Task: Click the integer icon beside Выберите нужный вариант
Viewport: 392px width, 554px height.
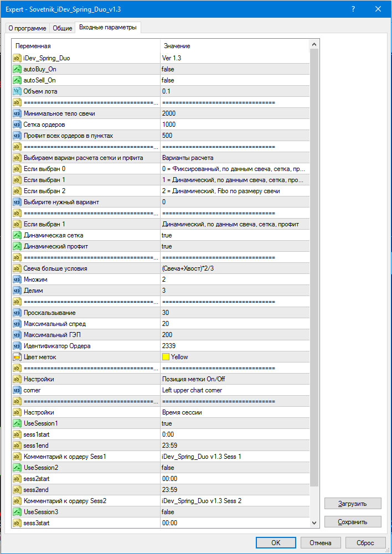Action: coord(17,202)
